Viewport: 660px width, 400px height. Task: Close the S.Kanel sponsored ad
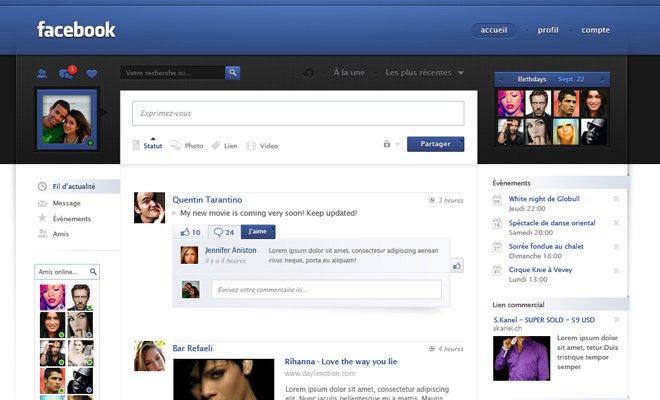click(x=617, y=320)
